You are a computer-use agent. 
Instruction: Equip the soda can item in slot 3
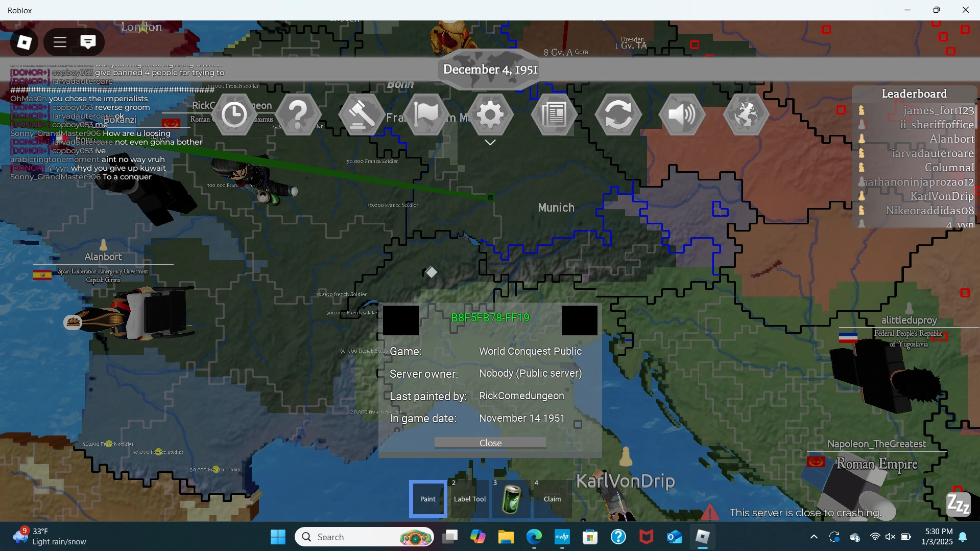coord(511,499)
